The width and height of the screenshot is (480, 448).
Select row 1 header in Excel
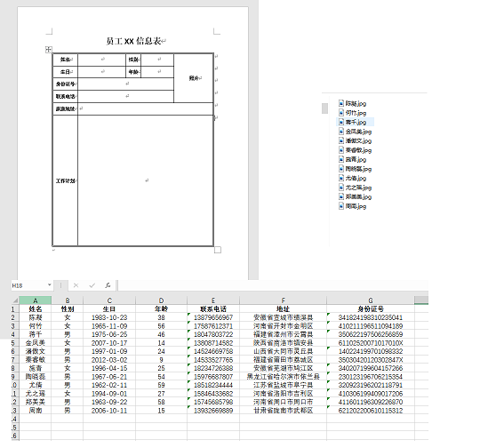point(15,309)
